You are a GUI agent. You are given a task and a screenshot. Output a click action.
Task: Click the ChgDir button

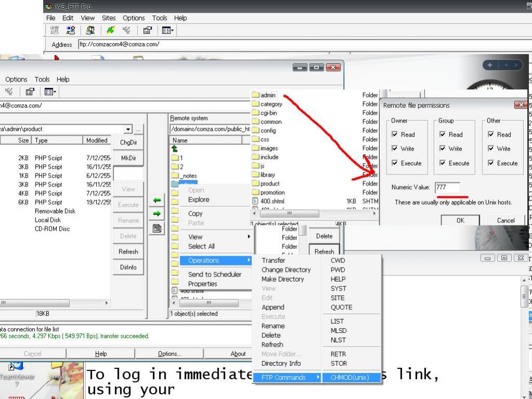[x=128, y=142]
